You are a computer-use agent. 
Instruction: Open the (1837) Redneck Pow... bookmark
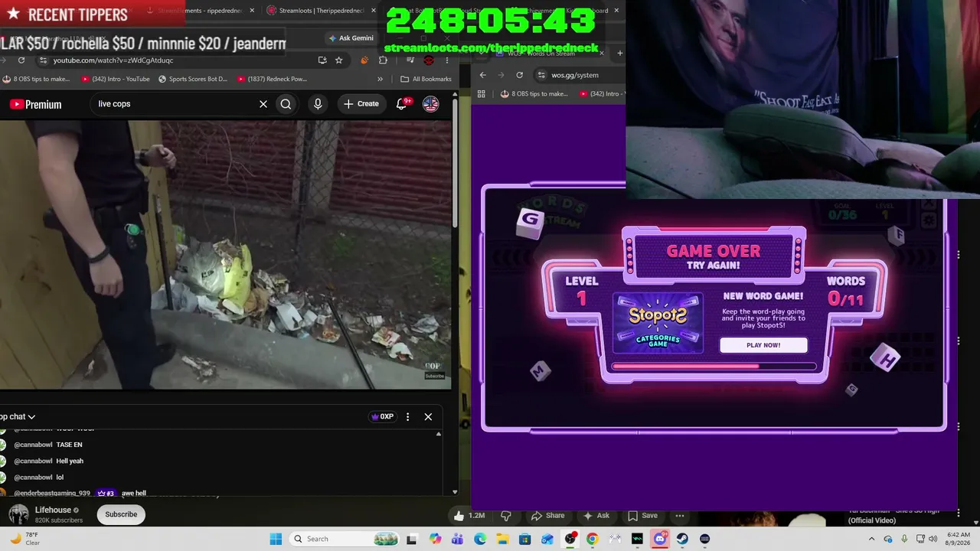(272, 79)
